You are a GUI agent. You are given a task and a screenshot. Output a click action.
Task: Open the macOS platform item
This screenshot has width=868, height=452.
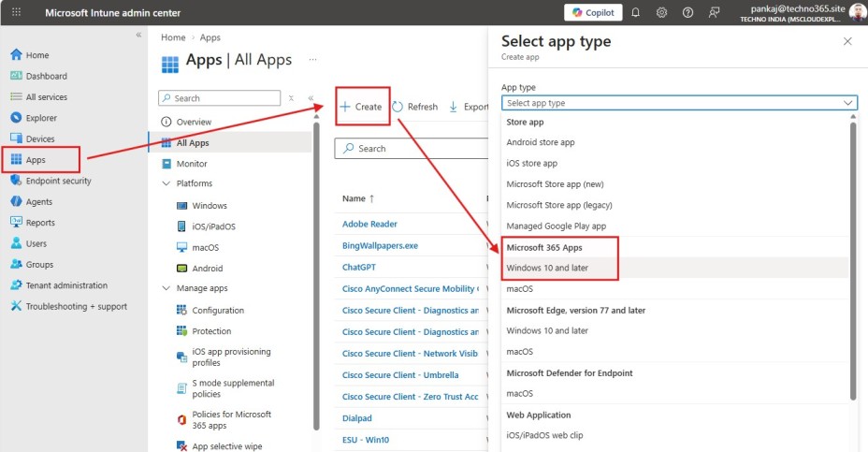tap(197, 248)
